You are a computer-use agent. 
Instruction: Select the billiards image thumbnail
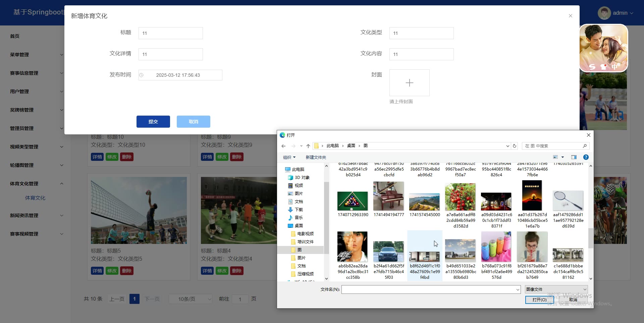[x=353, y=201]
